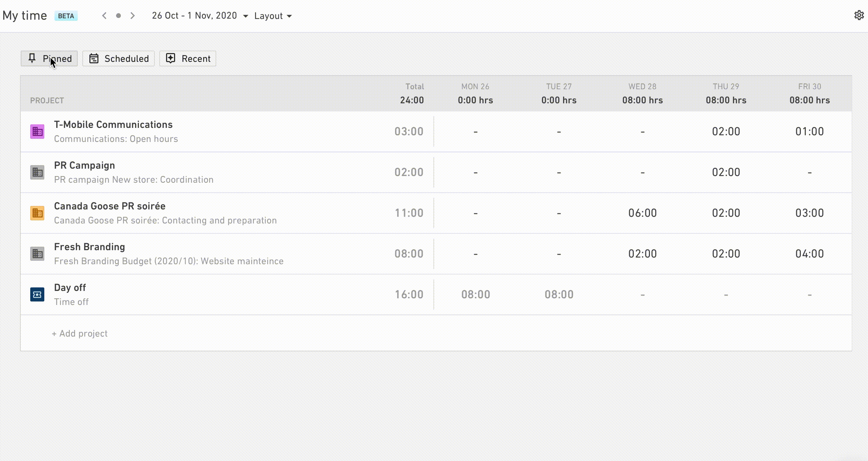Click Day off total 16:00
This screenshot has height=461, width=868.
pyautogui.click(x=409, y=294)
